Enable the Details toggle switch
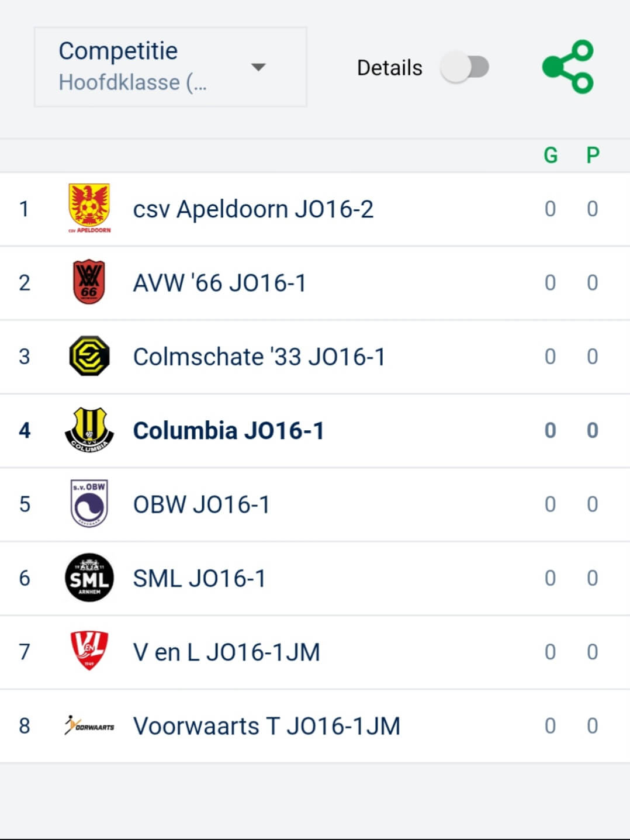Image resolution: width=630 pixels, height=840 pixels. point(465,67)
